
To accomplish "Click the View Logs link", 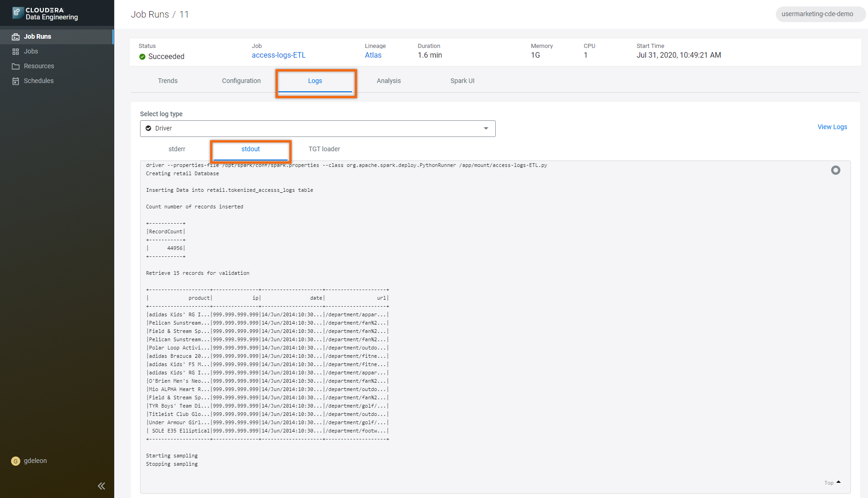I will pos(832,127).
